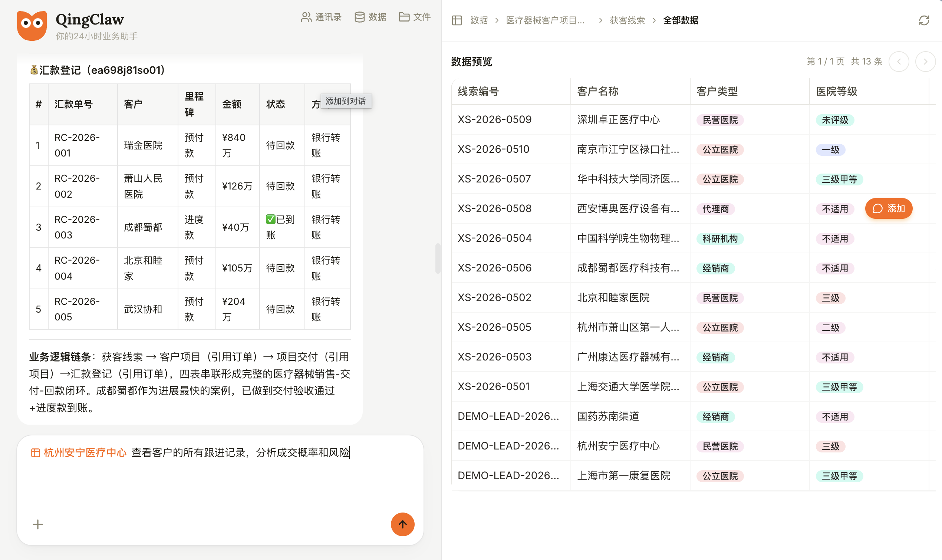The height and width of the screenshot is (560, 942).
Task: Click 上海市第一康复医院 customer name
Action: 623,475
